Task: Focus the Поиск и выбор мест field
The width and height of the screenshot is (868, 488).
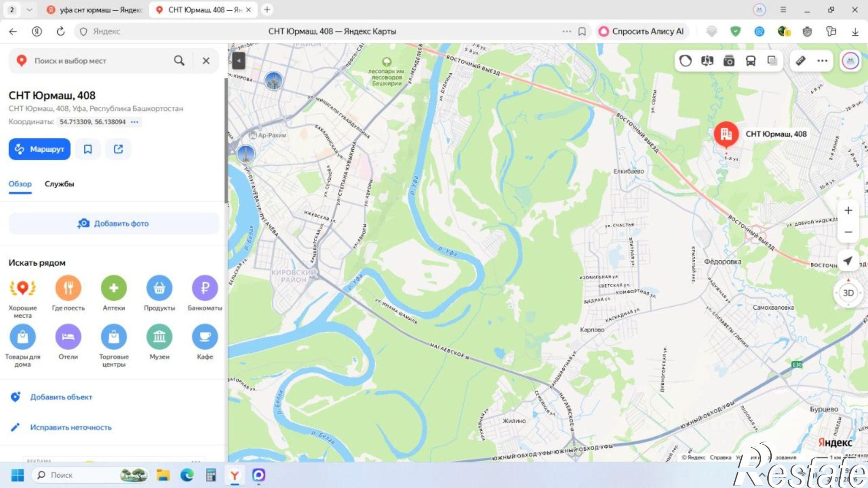Action: 102,61
